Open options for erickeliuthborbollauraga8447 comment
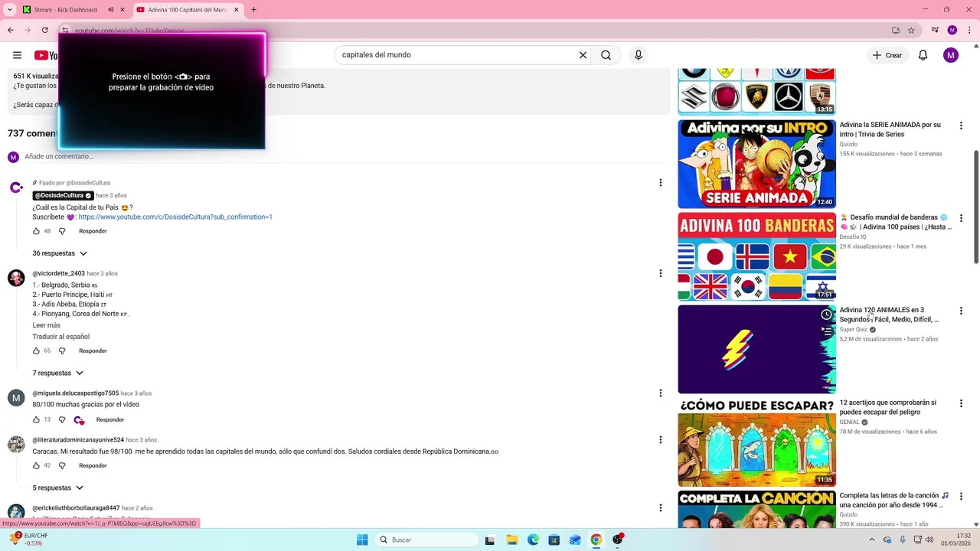This screenshot has width=980, height=551. pos(661,508)
